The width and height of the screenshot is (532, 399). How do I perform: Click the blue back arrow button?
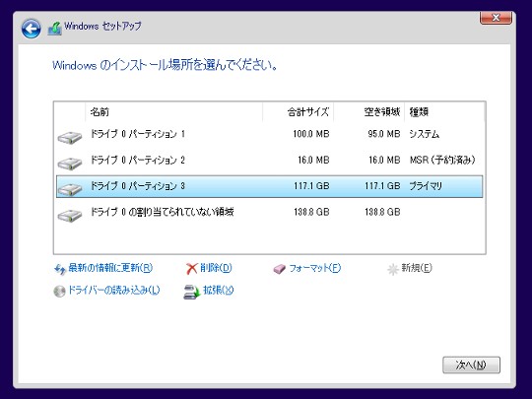[31, 29]
